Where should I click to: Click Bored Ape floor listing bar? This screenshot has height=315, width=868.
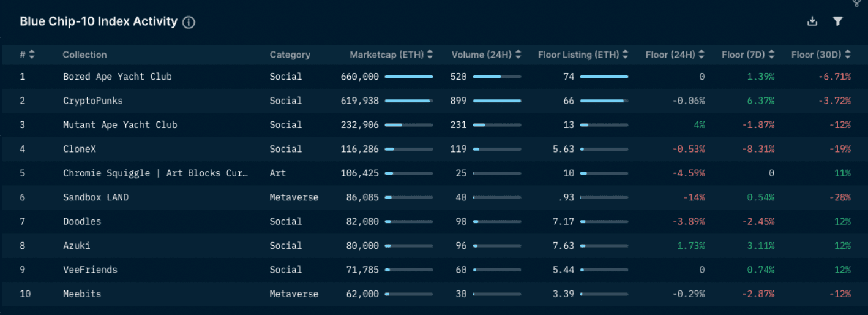(604, 77)
